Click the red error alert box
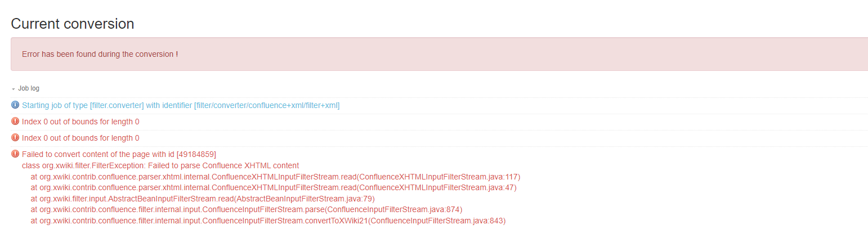Screen dimensions: 868x238 (439, 54)
